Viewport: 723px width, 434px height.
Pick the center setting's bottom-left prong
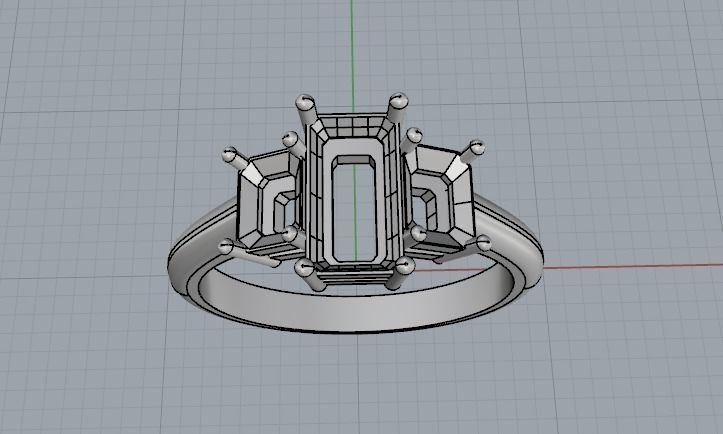(310, 274)
